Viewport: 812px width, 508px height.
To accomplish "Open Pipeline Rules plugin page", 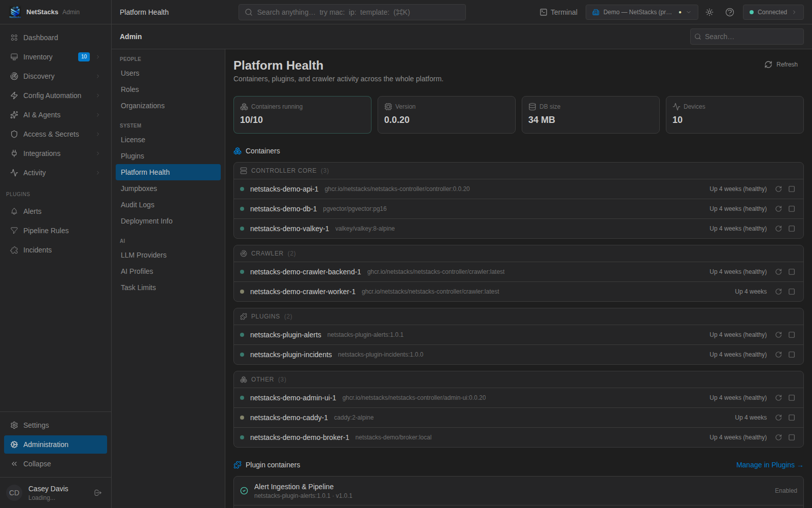I will [55, 231].
